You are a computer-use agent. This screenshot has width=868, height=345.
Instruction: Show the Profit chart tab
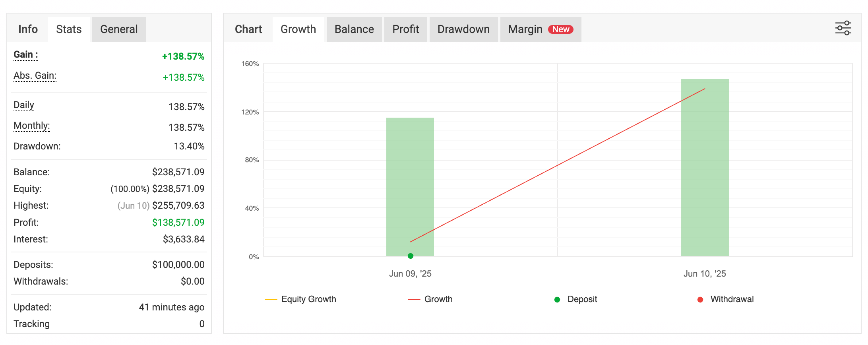pos(405,29)
